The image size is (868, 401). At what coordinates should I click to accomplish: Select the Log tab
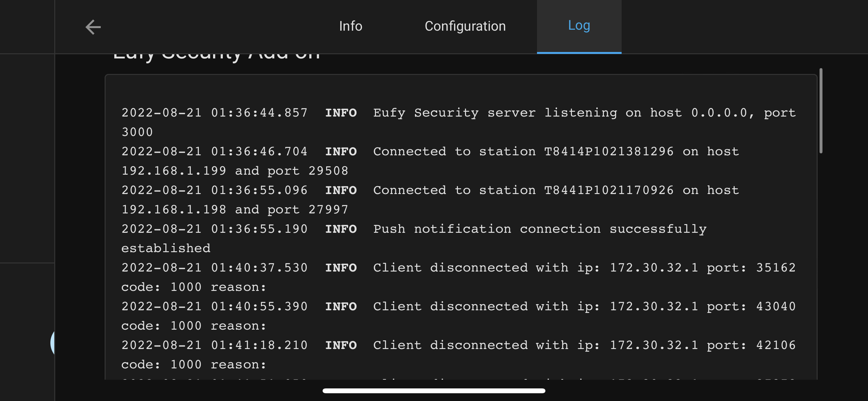[579, 26]
